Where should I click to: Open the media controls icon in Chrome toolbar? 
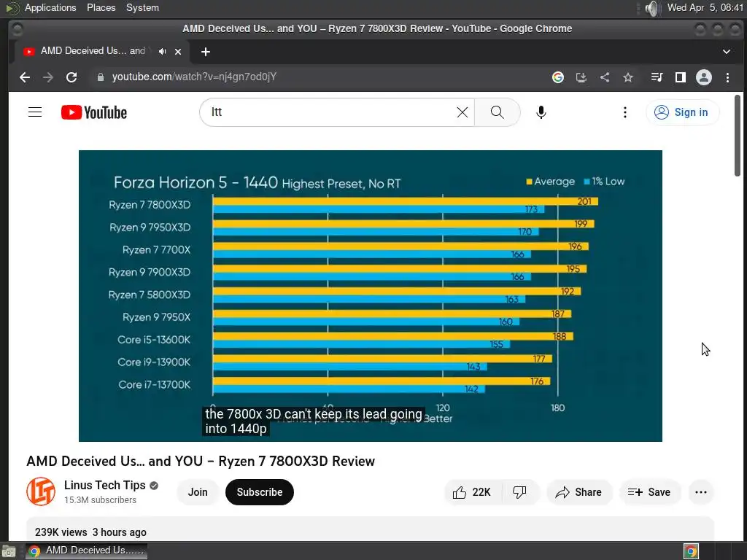pos(657,77)
